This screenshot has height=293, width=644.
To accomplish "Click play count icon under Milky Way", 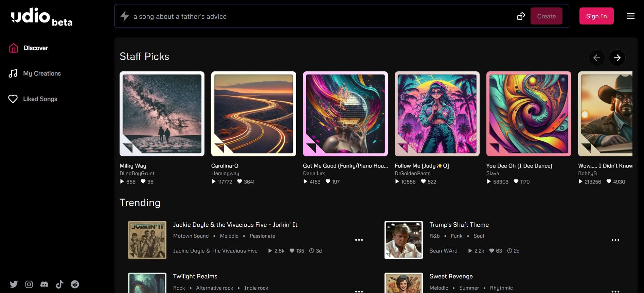I will tap(122, 182).
